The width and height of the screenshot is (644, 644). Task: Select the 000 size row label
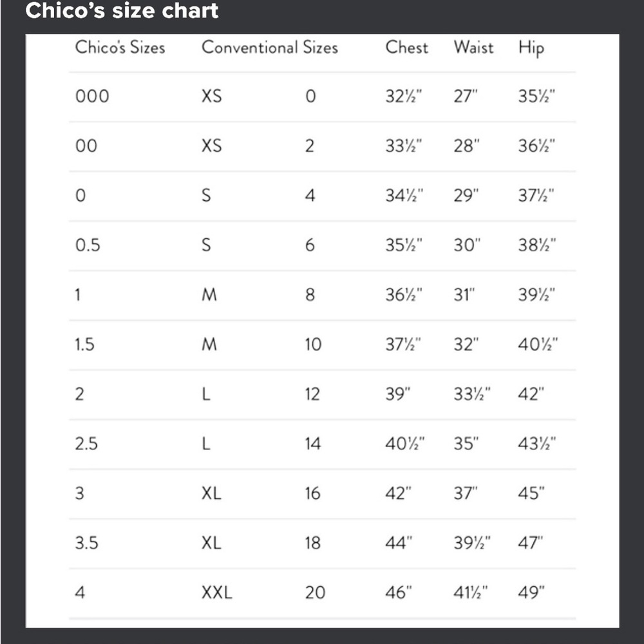pyautogui.click(x=92, y=97)
